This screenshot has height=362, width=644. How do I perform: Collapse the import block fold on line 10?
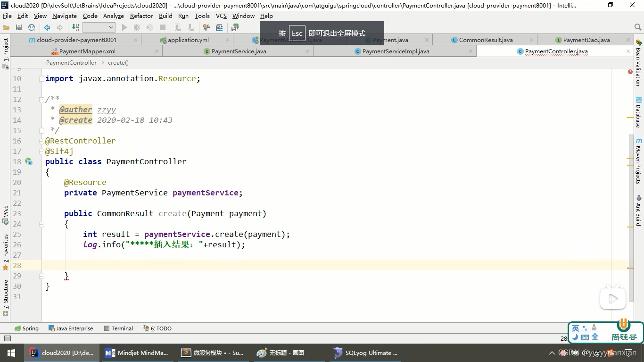click(x=42, y=79)
